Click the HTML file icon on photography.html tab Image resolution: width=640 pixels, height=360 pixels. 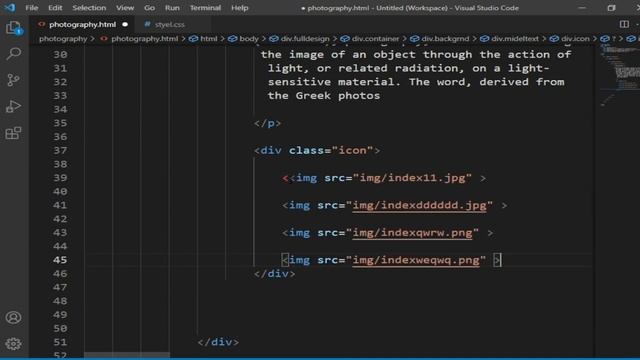tap(41, 24)
